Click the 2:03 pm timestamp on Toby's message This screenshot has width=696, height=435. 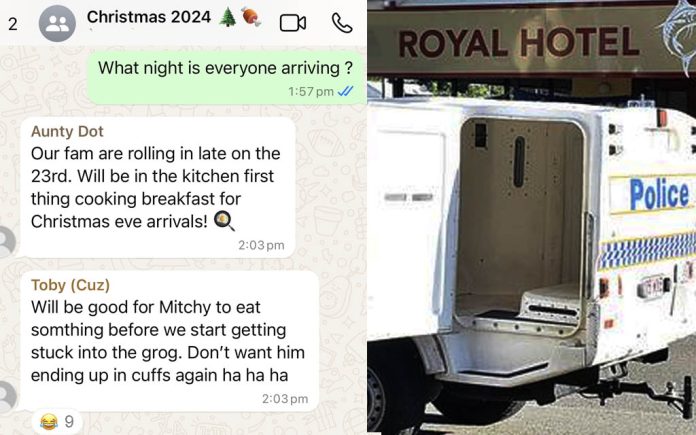(285, 399)
